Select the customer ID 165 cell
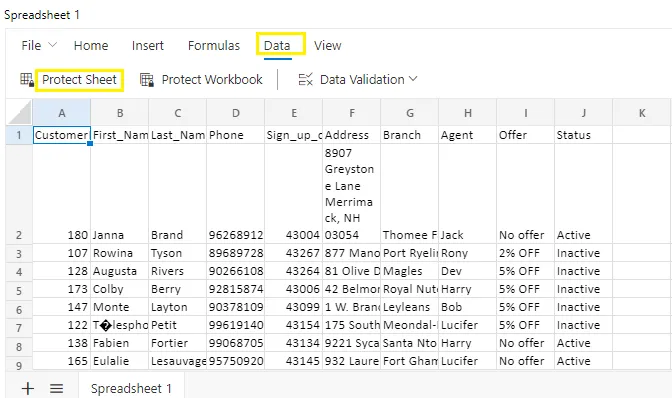Screen dimensions: 672x398 tap(62, 361)
